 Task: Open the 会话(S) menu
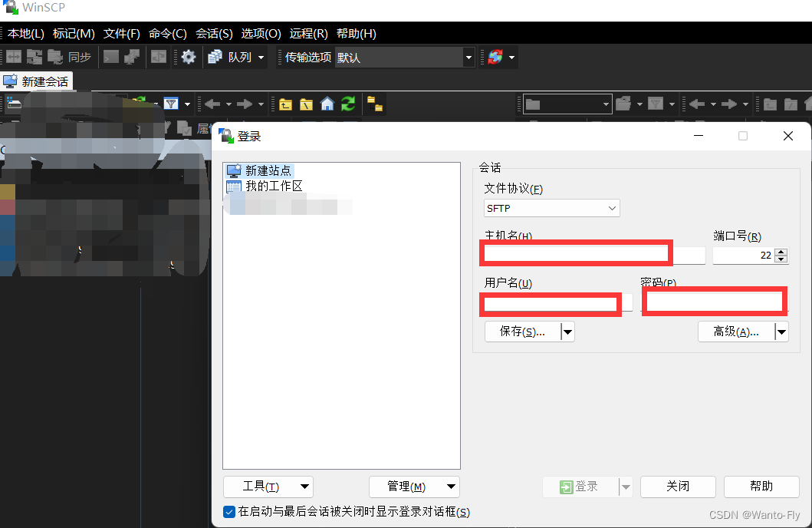pos(214,34)
